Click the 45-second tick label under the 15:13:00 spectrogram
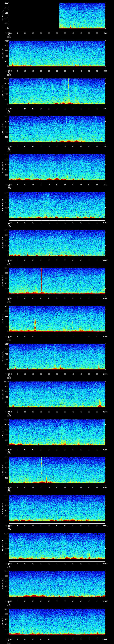The height and width of the screenshot is (644, 114). [x=81, y=374]
